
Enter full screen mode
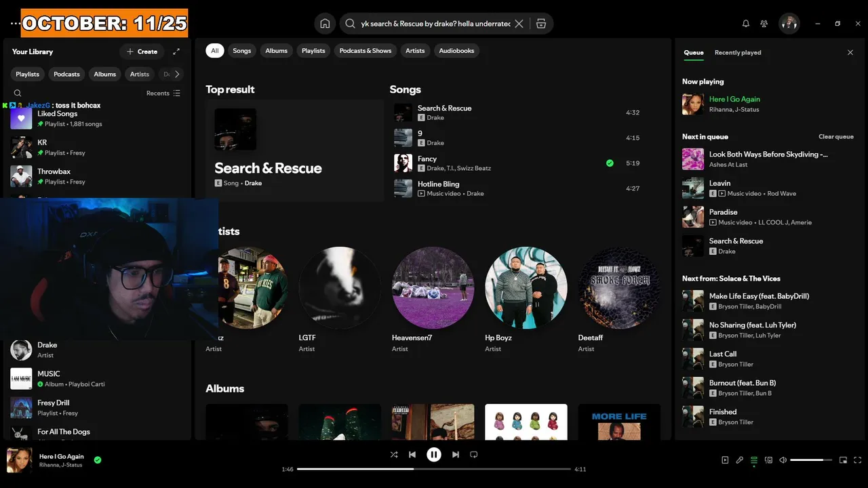(858, 460)
